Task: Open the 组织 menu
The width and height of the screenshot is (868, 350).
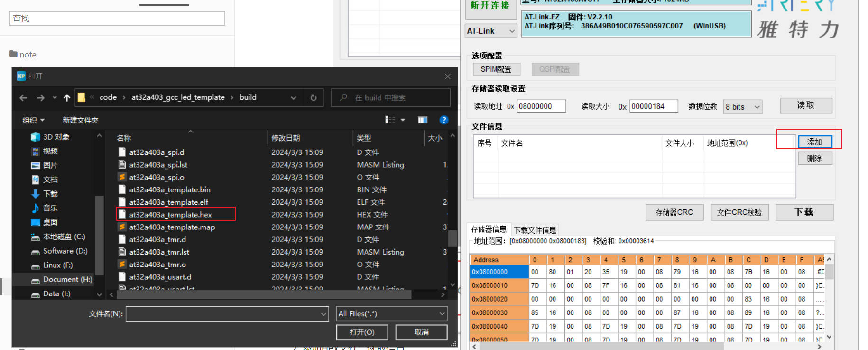Action: pos(33,120)
